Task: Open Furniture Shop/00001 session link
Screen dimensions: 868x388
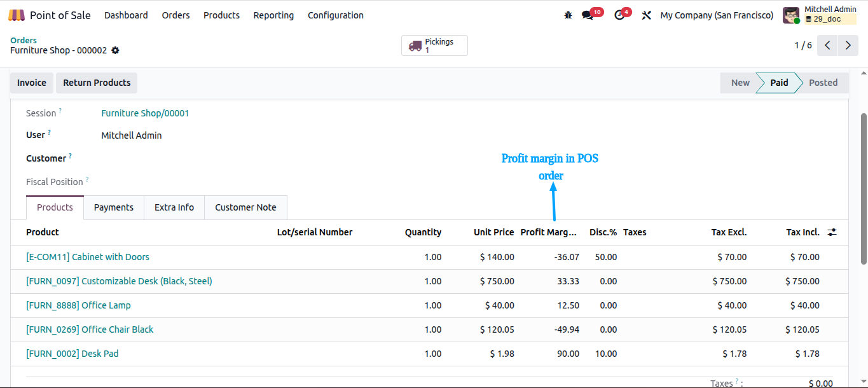Action: (145, 113)
